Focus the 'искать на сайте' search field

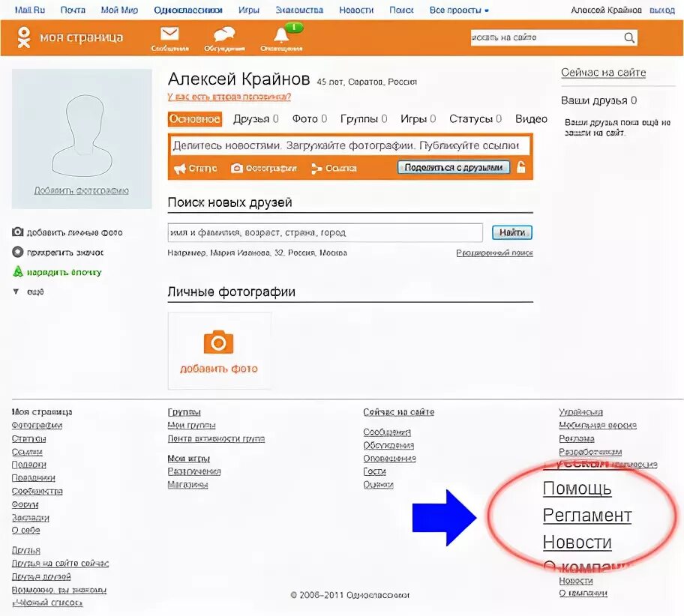click(546, 37)
